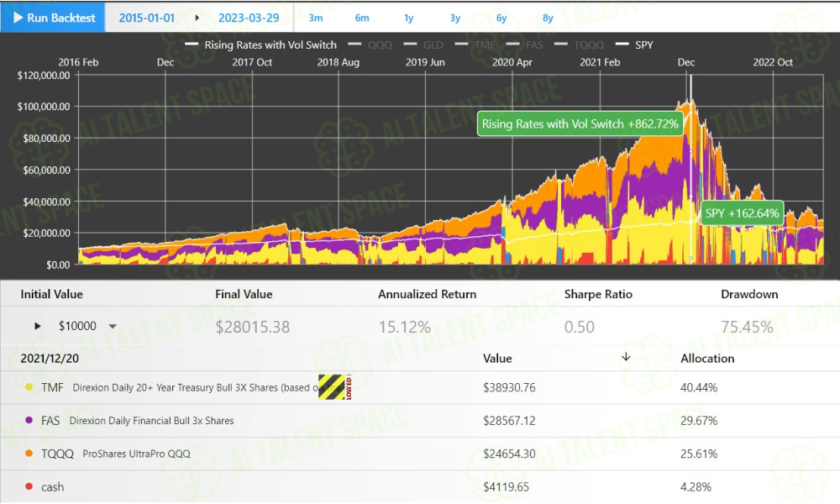
Task: Hide the SPY legend series
Action: tap(634, 45)
